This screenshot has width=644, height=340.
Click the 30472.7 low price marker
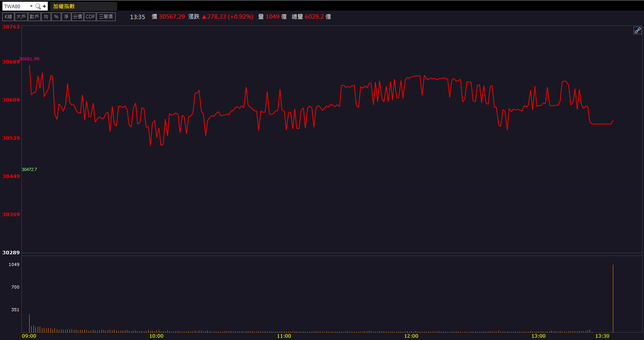(x=29, y=169)
